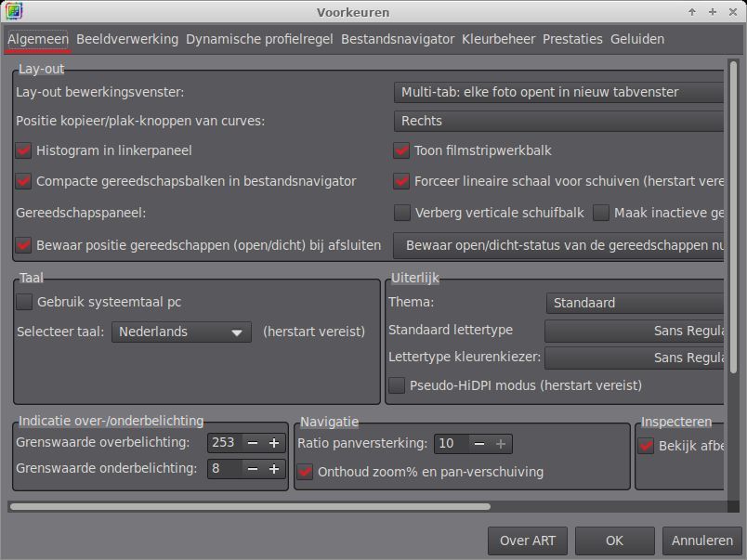747x560 pixels.
Task: Open Prestaties tab
Action: [x=572, y=39]
